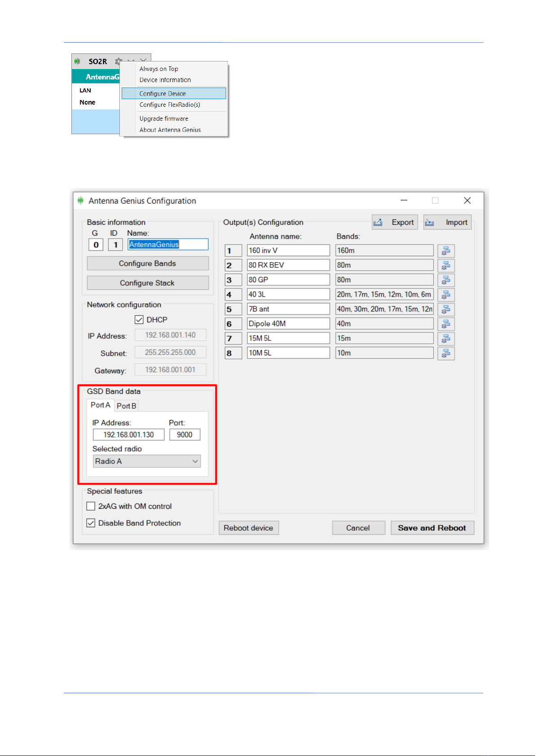Viewport: 535px width, 756px height.
Task: Click the Subnet value 255.255.255.000
Action: click(170, 352)
